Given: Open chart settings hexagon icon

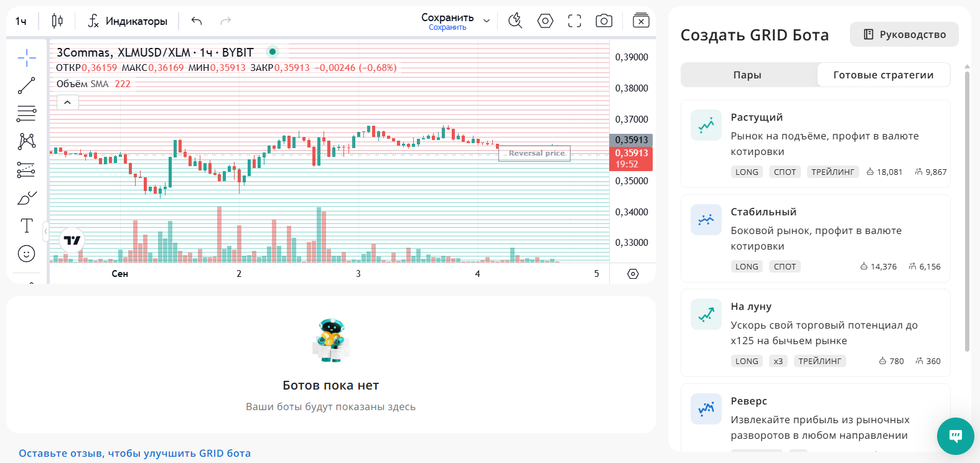Looking at the screenshot, I should click(545, 21).
